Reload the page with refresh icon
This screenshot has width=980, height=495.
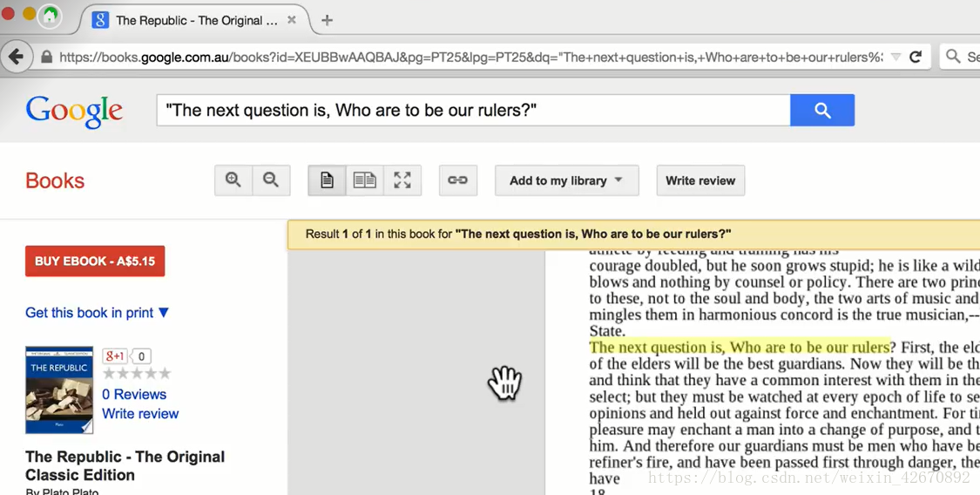tap(916, 57)
